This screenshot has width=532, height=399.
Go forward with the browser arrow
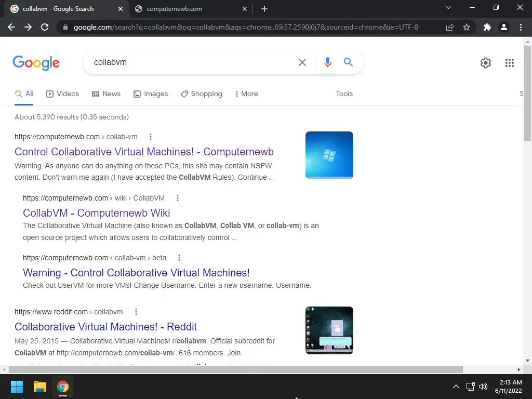coord(28,27)
